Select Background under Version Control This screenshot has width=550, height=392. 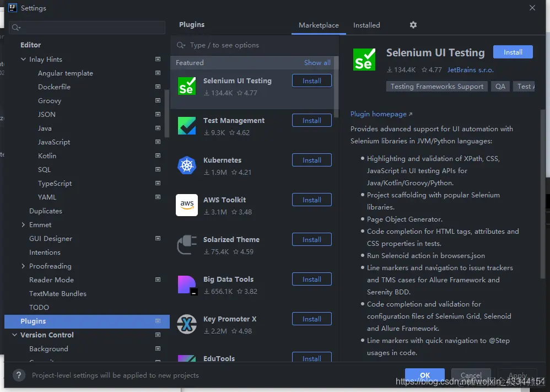[48, 349]
